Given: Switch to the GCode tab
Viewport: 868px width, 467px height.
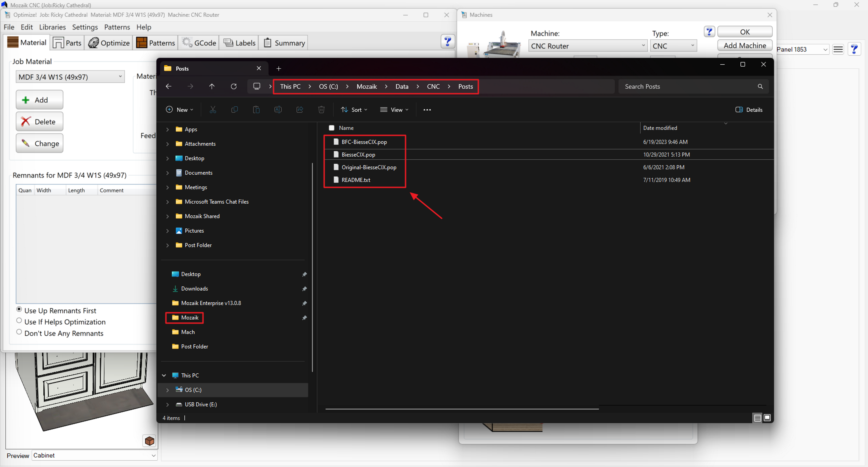Looking at the screenshot, I should click(199, 43).
